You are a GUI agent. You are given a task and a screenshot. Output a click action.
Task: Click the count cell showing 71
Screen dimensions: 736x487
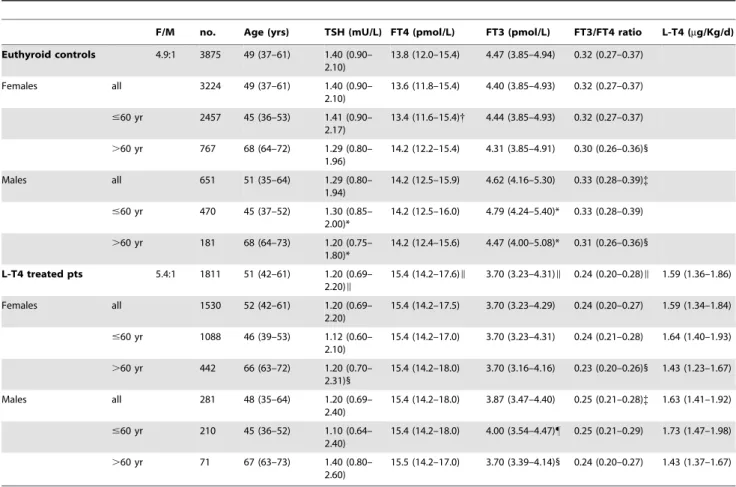click(x=205, y=462)
